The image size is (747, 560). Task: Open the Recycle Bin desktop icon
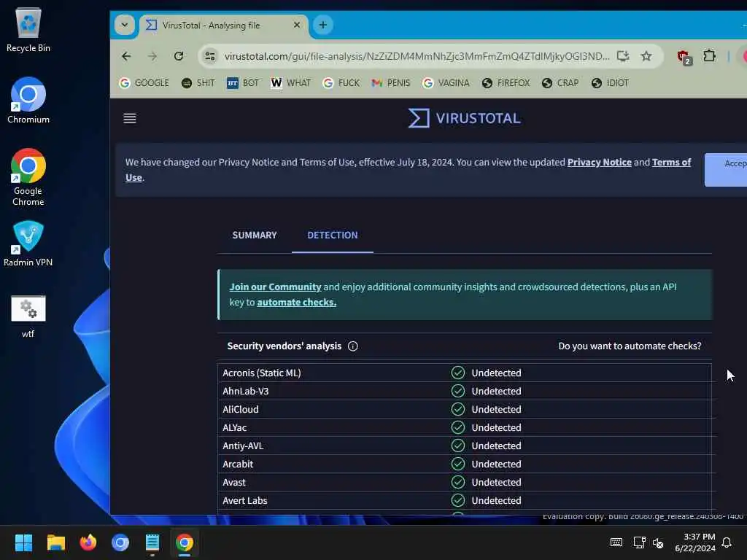coord(28,29)
